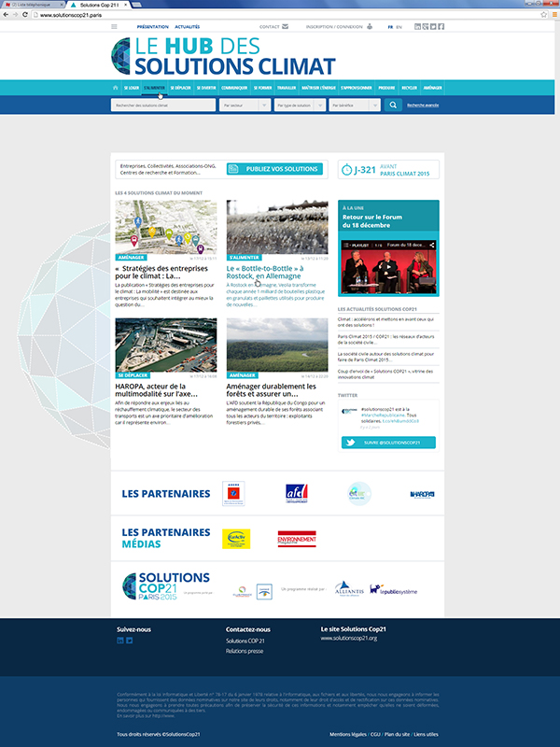The height and width of the screenshot is (747, 560).
Task: Go to home via the house icon
Action: 115,88
